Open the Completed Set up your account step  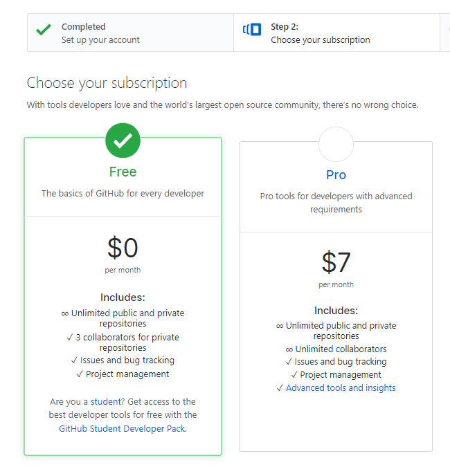[x=131, y=33]
